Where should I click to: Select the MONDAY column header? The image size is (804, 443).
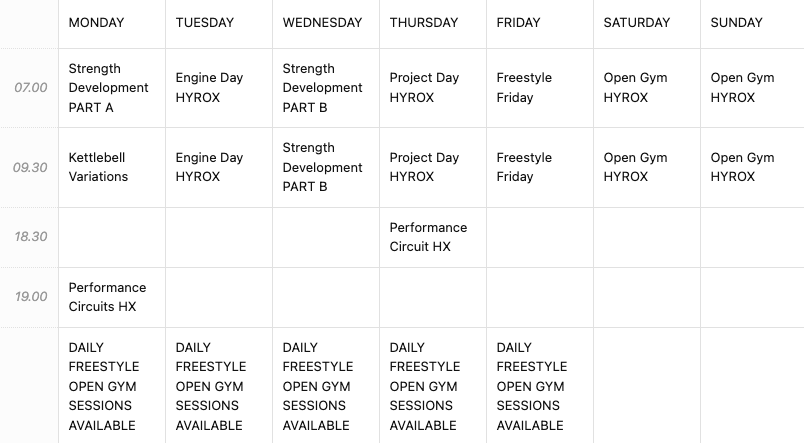pyautogui.click(x=96, y=23)
